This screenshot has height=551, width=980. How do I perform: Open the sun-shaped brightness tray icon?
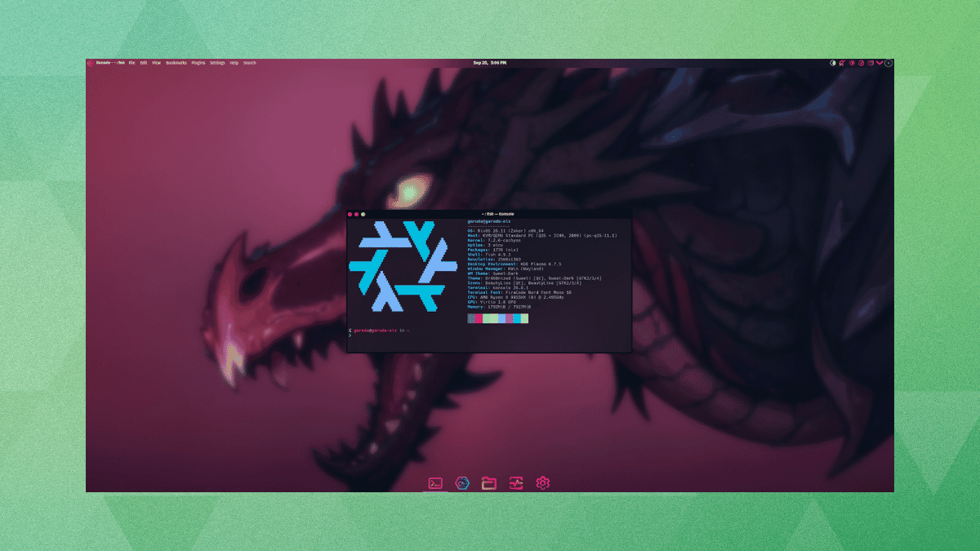(x=852, y=63)
